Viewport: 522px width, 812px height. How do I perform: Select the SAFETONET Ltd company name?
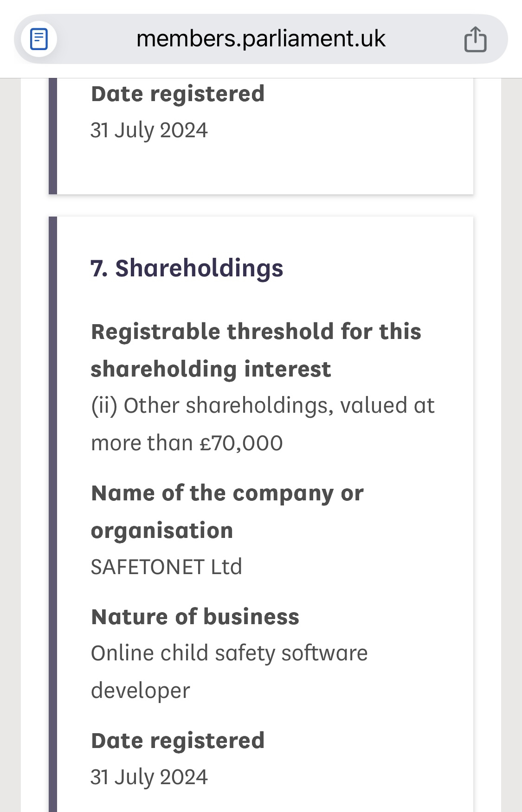[x=166, y=567]
